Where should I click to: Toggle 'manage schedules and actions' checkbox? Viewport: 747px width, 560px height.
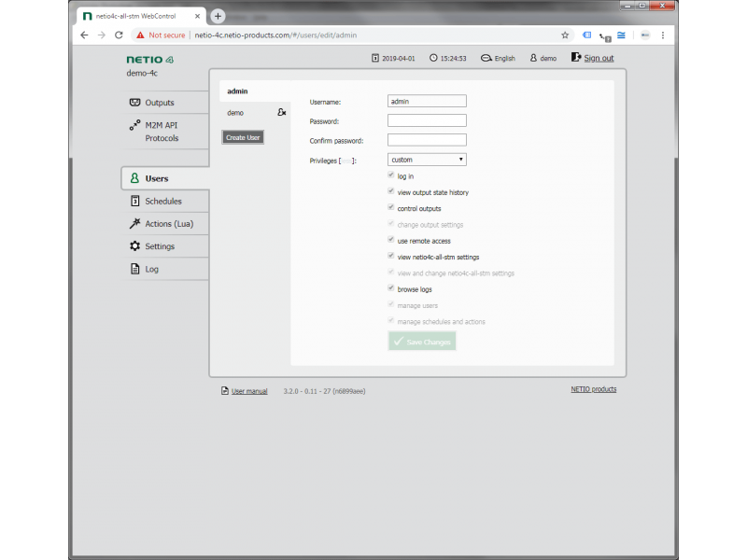(391, 321)
